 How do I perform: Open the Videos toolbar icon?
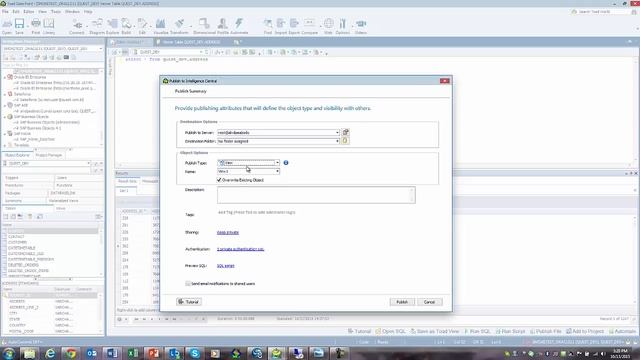[x=361, y=27]
